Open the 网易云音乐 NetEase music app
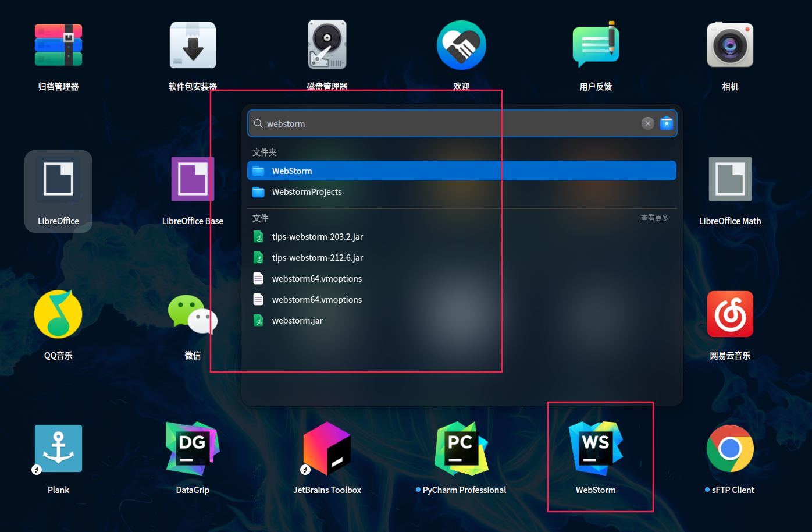Image resolution: width=812 pixels, height=532 pixels. [730, 314]
